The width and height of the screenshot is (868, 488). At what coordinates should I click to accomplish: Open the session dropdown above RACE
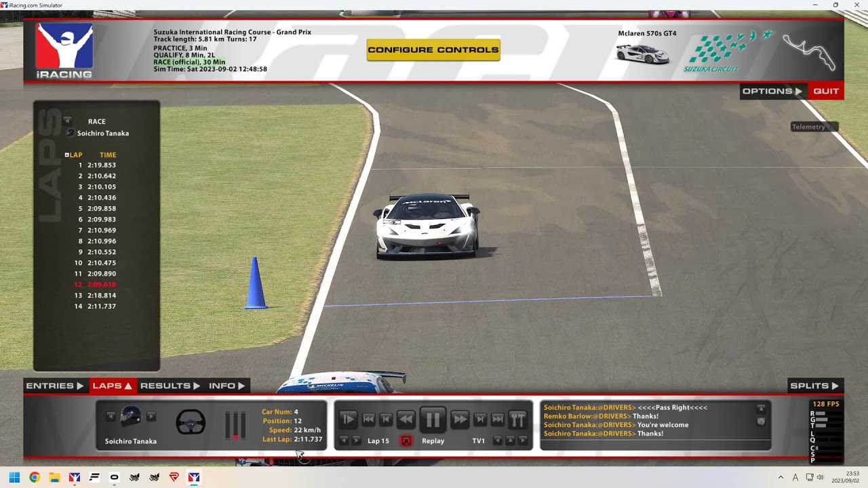67,121
